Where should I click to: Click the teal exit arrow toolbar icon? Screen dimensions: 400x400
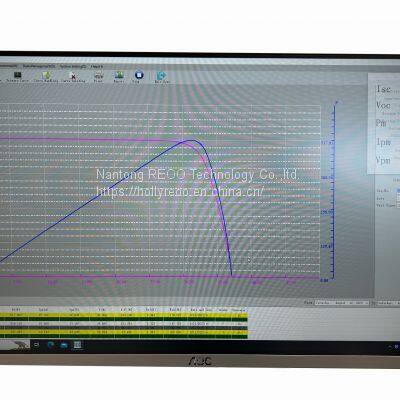pyautogui.click(x=162, y=76)
